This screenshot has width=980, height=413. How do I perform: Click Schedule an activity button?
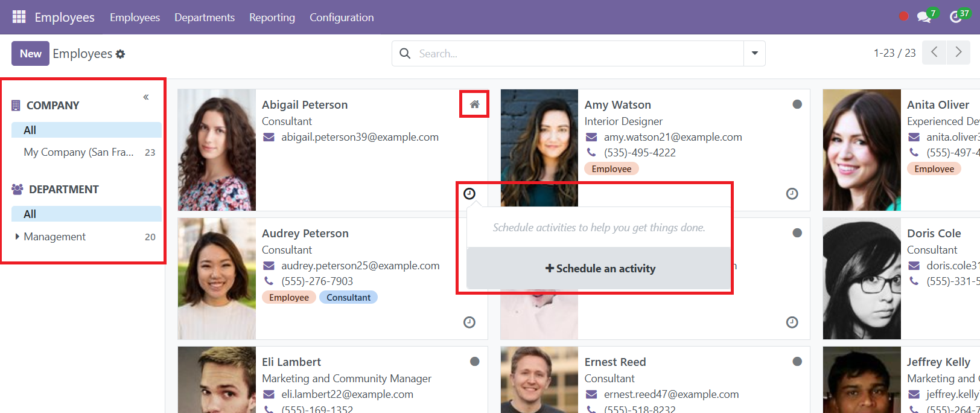click(x=600, y=269)
